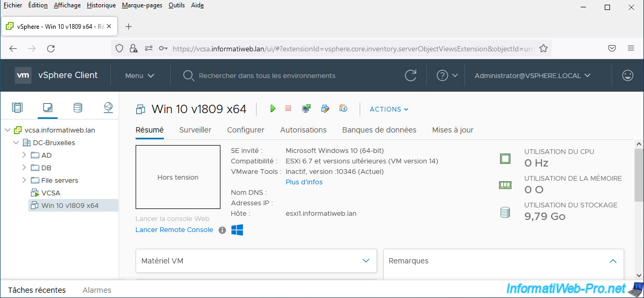Click the Windows logo icon under console
The image size is (644, 298).
tap(237, 230)
